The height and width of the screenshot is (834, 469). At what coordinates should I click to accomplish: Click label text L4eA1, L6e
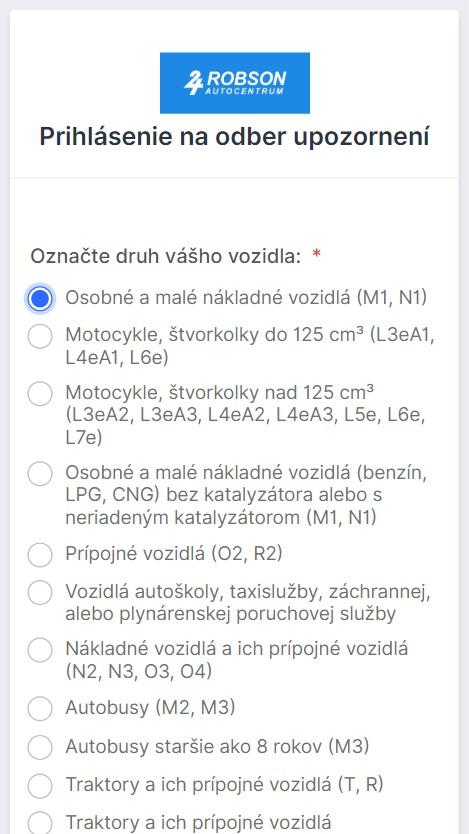(x=117, y=358)
